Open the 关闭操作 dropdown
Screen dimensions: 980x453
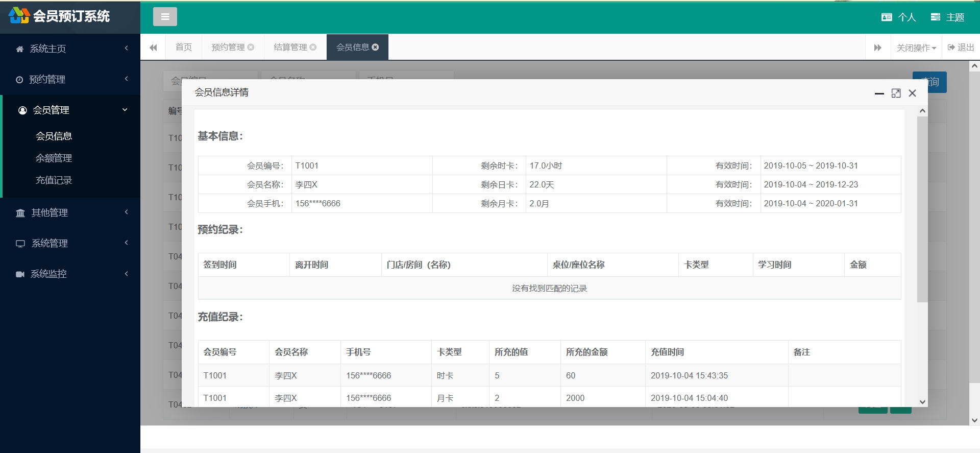916,47
